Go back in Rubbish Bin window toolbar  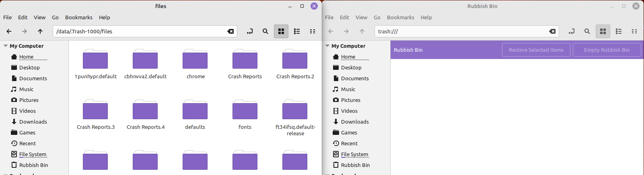[x=331, y=31]
